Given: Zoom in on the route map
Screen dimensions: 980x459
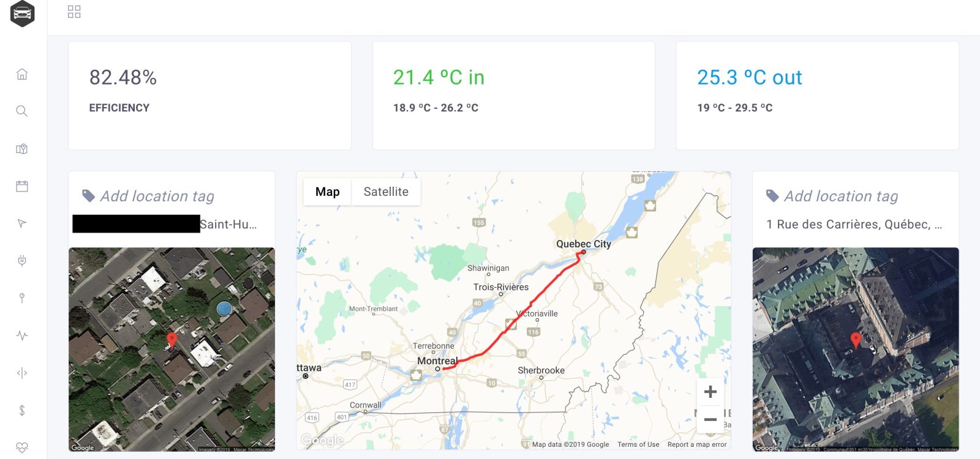Looking at the screenshot, I should [x=710, y=392].
